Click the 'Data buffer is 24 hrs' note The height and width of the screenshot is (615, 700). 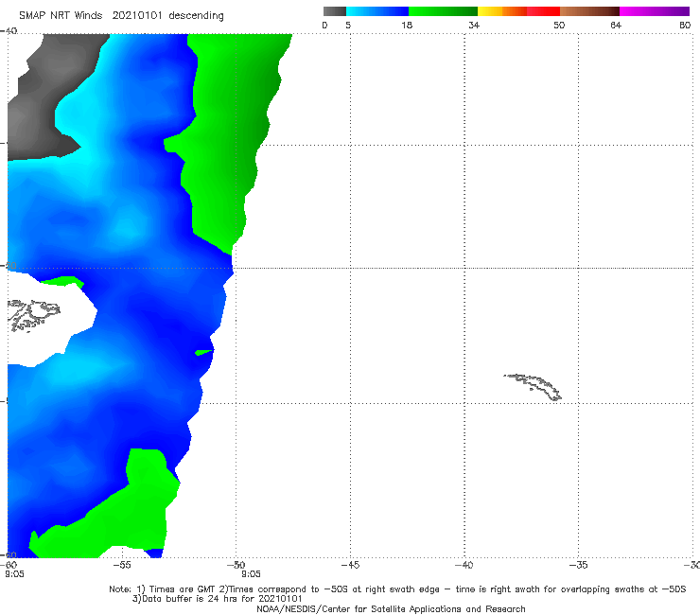217,599
